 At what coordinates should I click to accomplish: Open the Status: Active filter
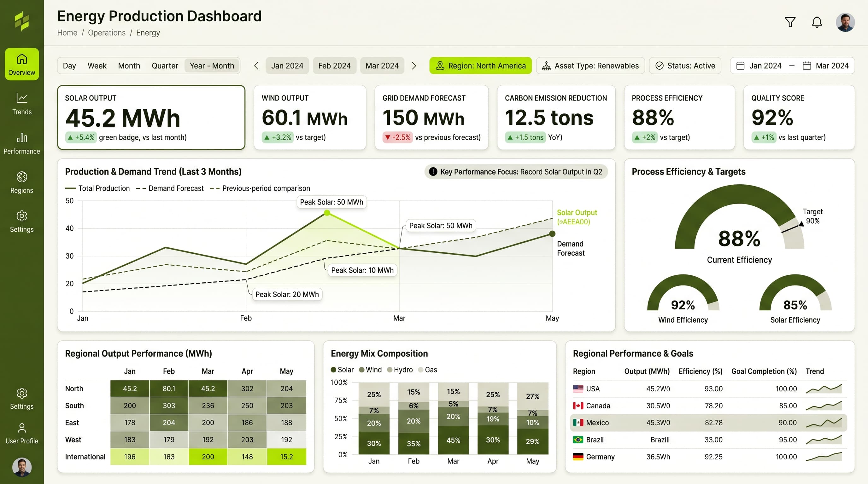[x=685, y=66]
